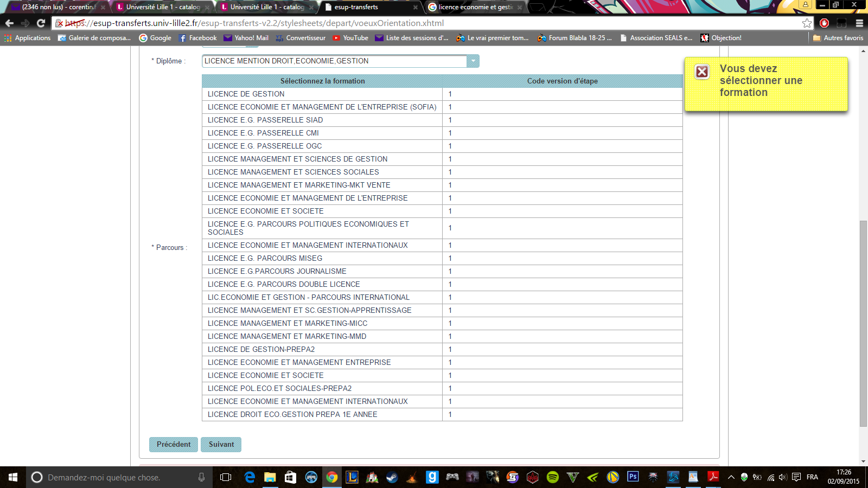Launch Steam from the taskbar
The height and width of the screenshot is (488, 868).
(392, 478)
